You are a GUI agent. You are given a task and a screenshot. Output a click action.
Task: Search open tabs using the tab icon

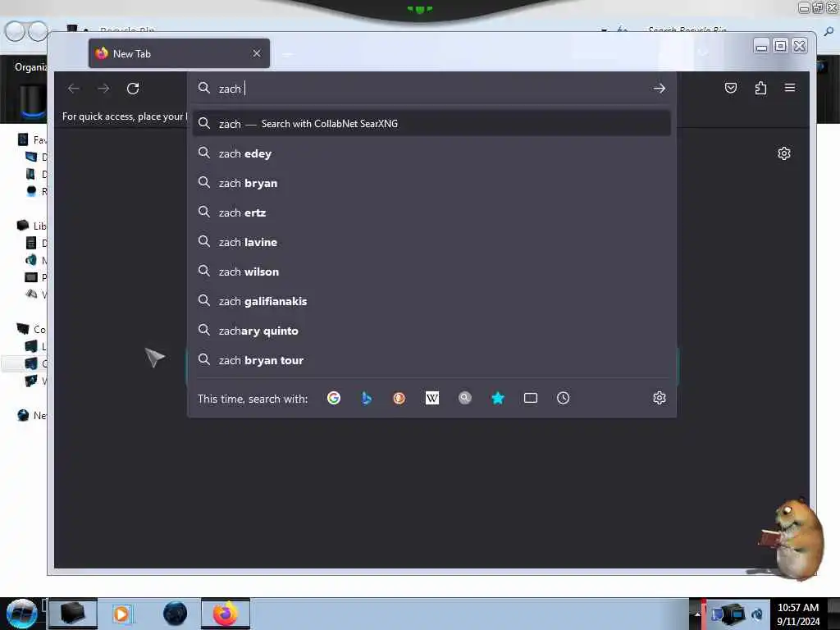coord(531,398)
